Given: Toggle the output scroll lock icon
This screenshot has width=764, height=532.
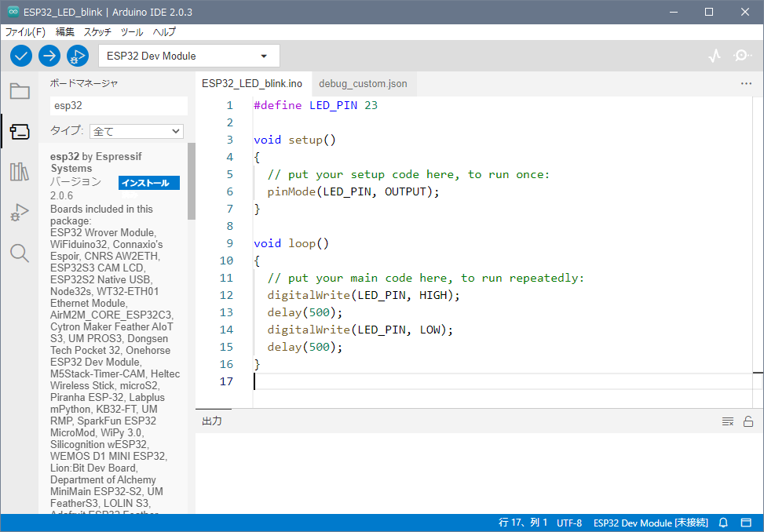Looking at the screenshot, I should tap(748, 421).
